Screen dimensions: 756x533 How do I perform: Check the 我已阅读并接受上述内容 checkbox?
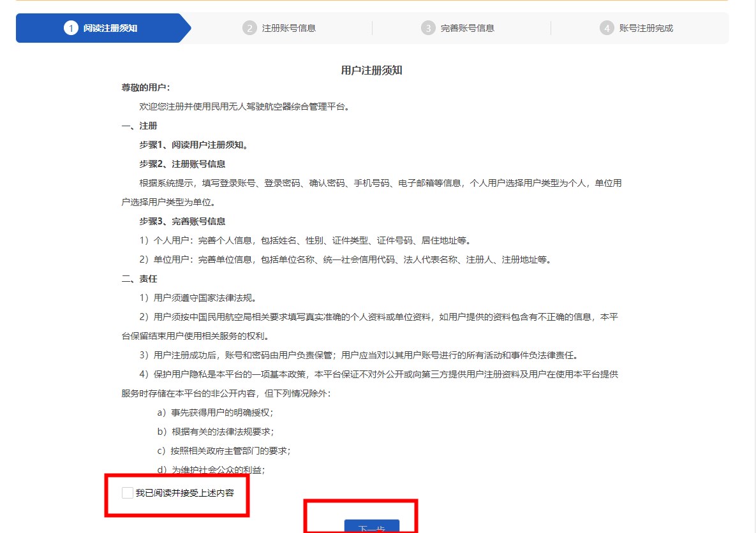click(x=128, y=493)
